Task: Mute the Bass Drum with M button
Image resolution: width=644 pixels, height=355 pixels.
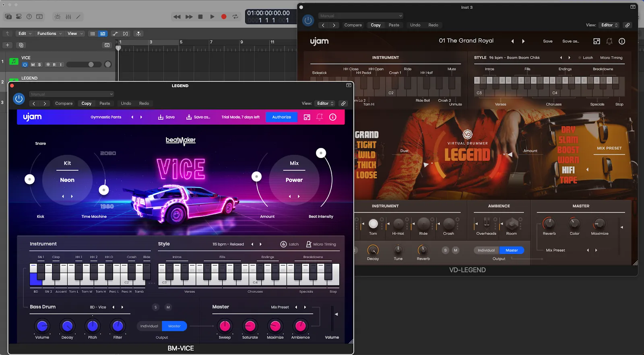Action: tap(168, 307)
